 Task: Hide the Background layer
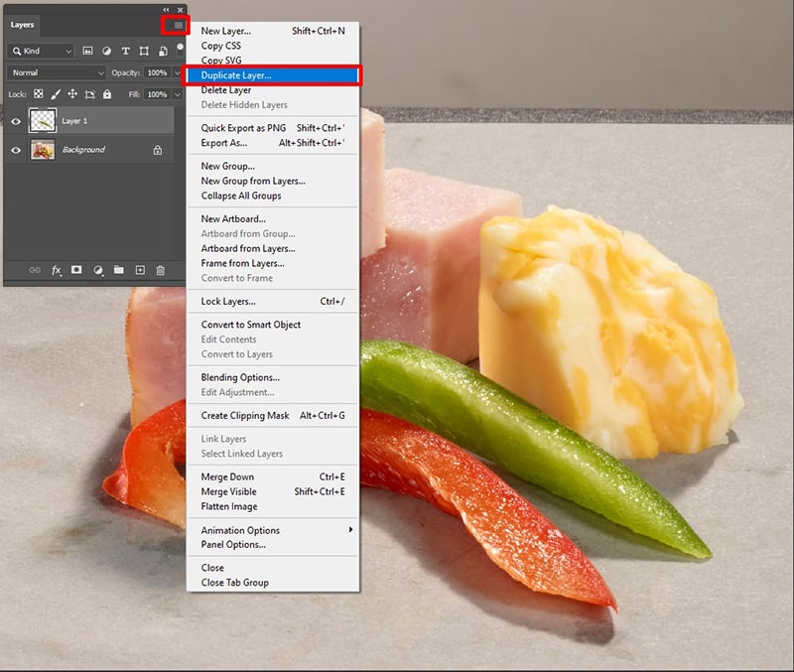click(x=15, y=150)
